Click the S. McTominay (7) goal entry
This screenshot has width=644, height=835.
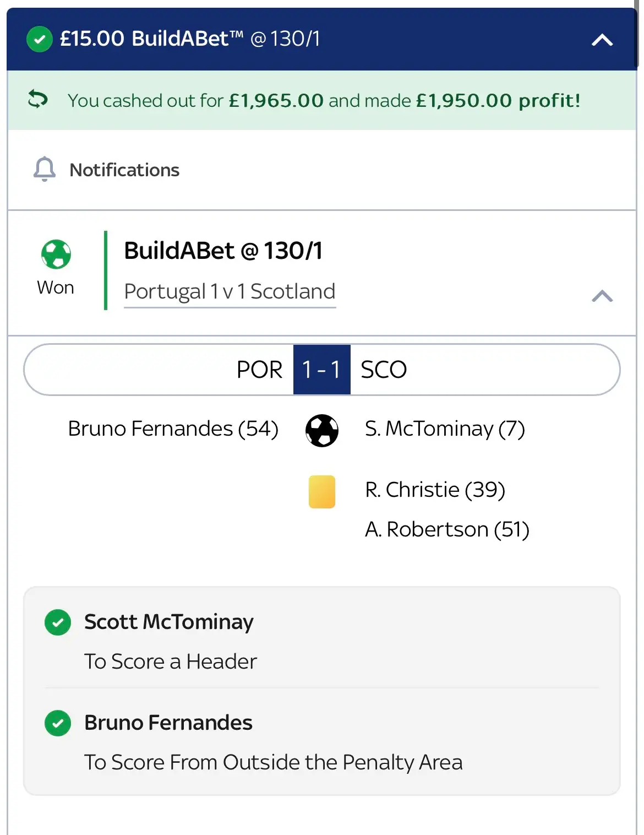point(445,429)
